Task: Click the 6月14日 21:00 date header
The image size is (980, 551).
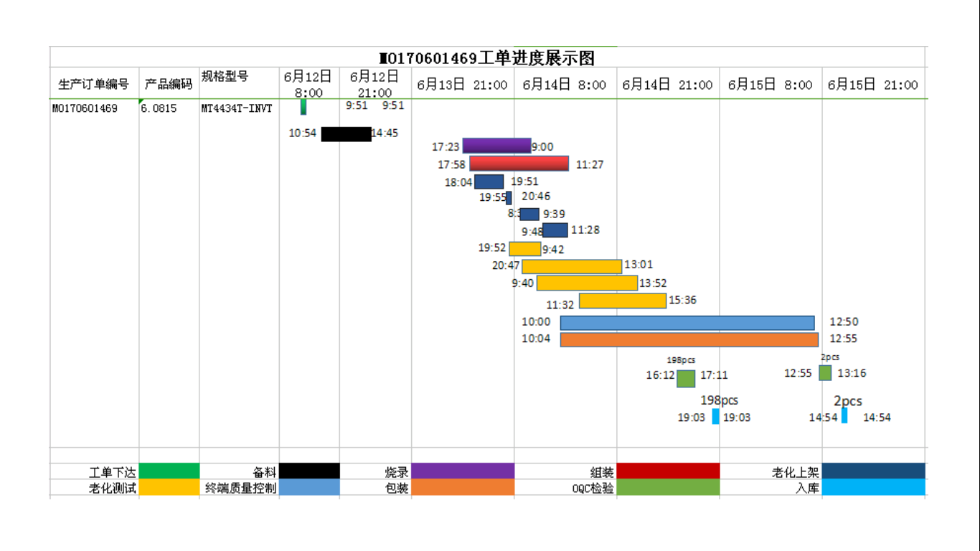Action: [x=667, y=85]
